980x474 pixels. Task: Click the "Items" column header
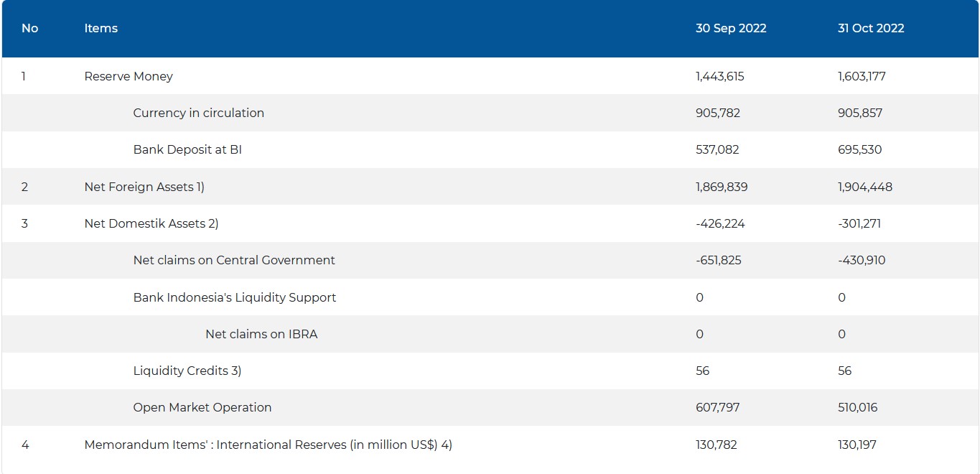tap(101, 29)
